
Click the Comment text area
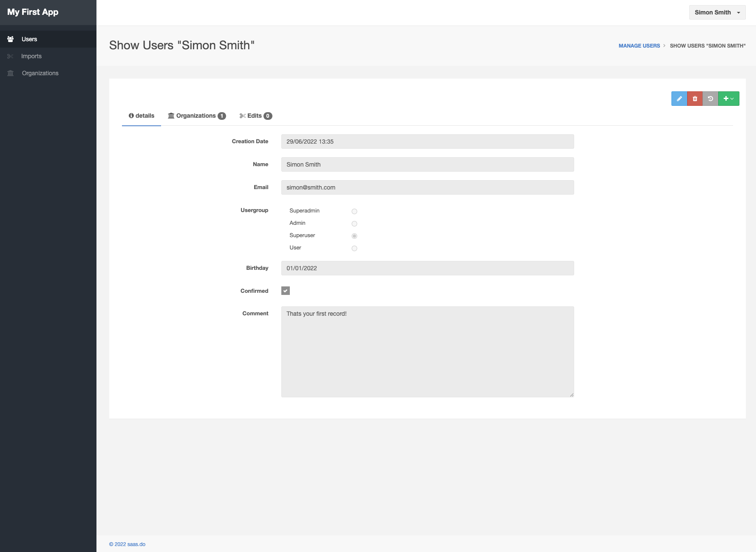pyautogui.click(x=427, y=351)
